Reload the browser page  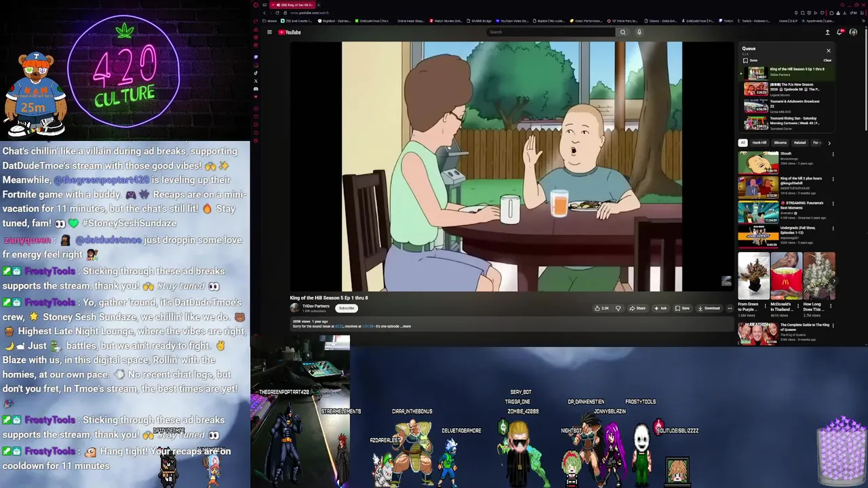[277, 13]
